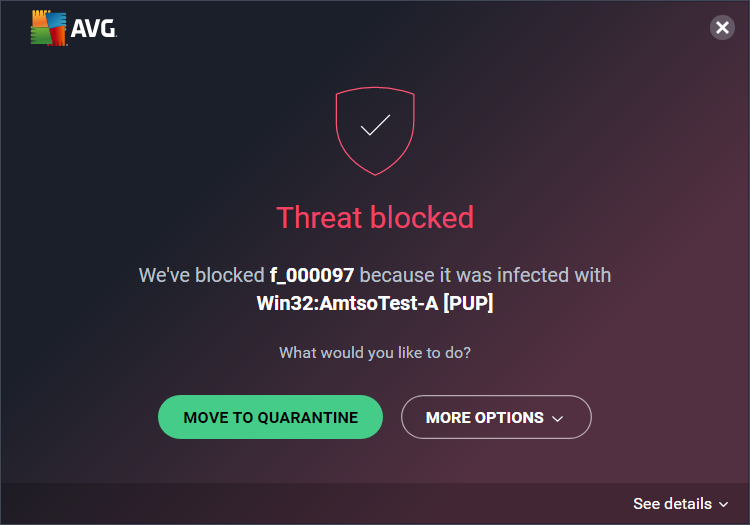Click the chevron next to See details
This screenshot has width=750, height=525.
tap(723, 505)
